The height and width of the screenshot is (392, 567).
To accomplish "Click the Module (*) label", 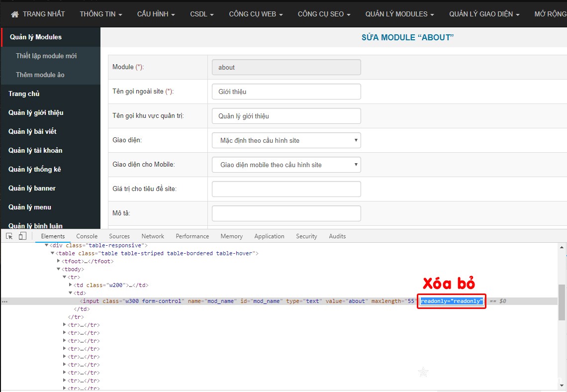I will point(128,67).
